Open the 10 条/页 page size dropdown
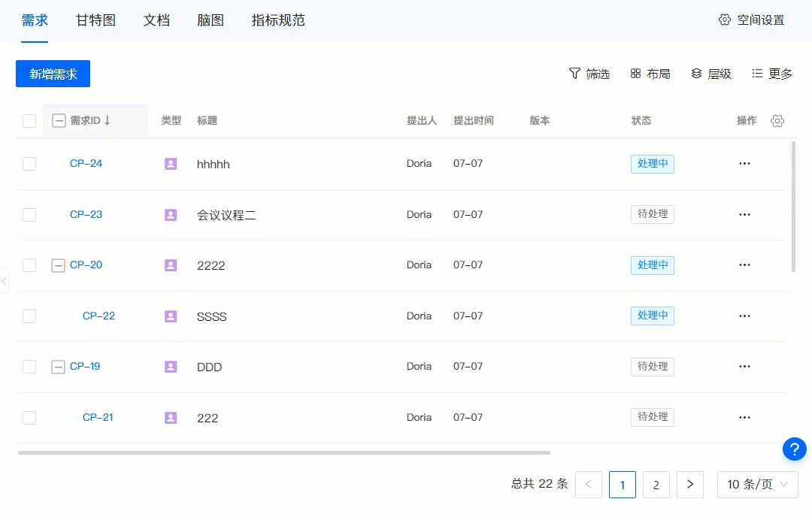 point(757,485)
